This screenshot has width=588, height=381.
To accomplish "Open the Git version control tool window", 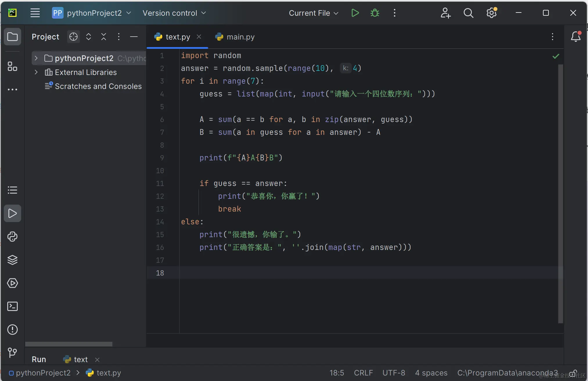I will [x=12, y=353].
